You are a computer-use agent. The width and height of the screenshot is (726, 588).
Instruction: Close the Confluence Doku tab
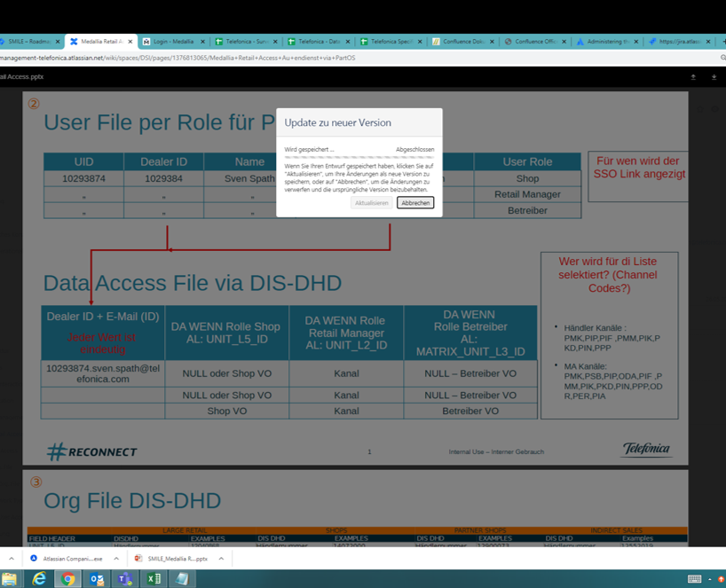[x=492, y=42]
